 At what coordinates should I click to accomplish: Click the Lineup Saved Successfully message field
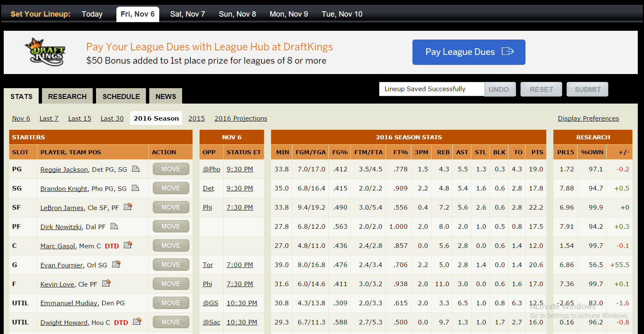[432, 89]
